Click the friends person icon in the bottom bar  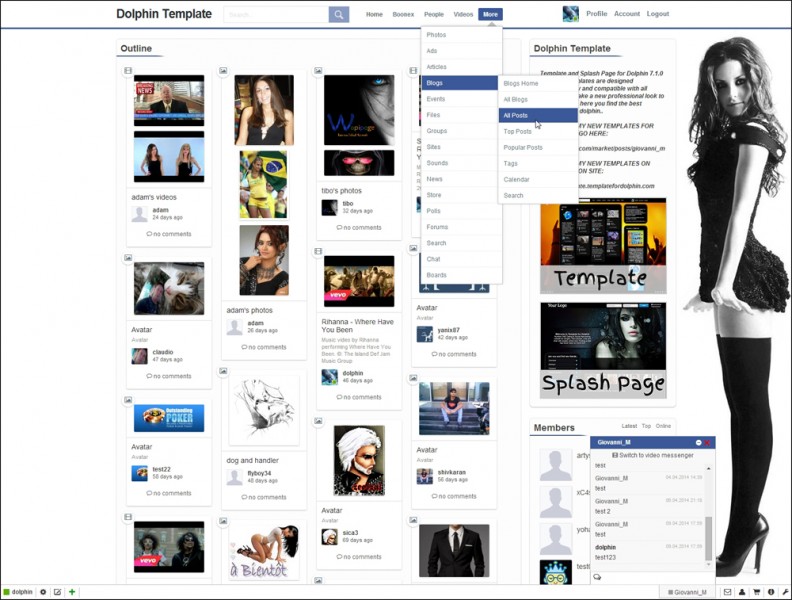coord(742,592)
